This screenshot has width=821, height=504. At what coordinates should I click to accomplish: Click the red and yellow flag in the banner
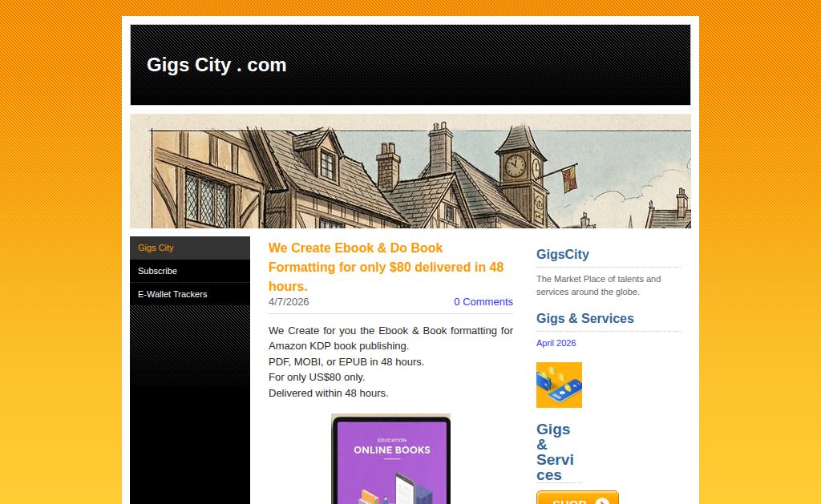(x=569, y=179)
